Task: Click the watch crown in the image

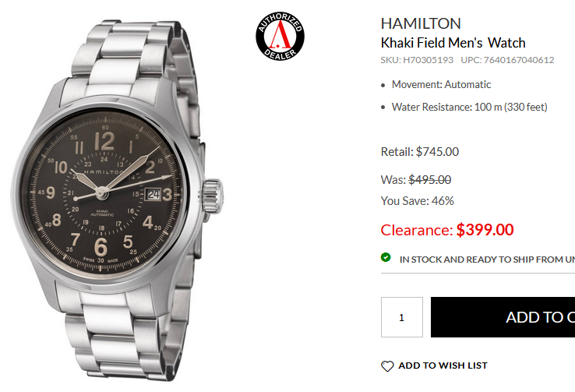Action: 213,196
